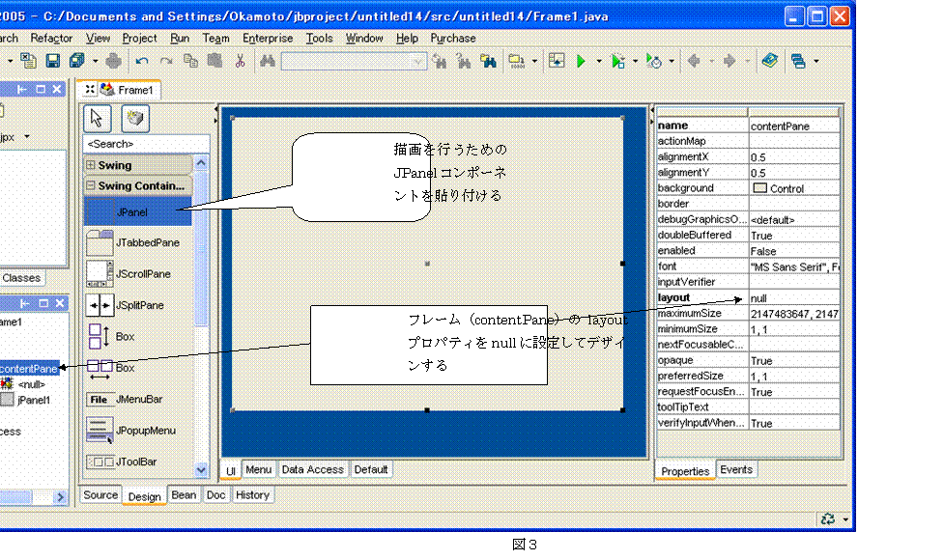944x560 pixels.
Task: Click the selection arrow tool
Action: click(98, 118)
